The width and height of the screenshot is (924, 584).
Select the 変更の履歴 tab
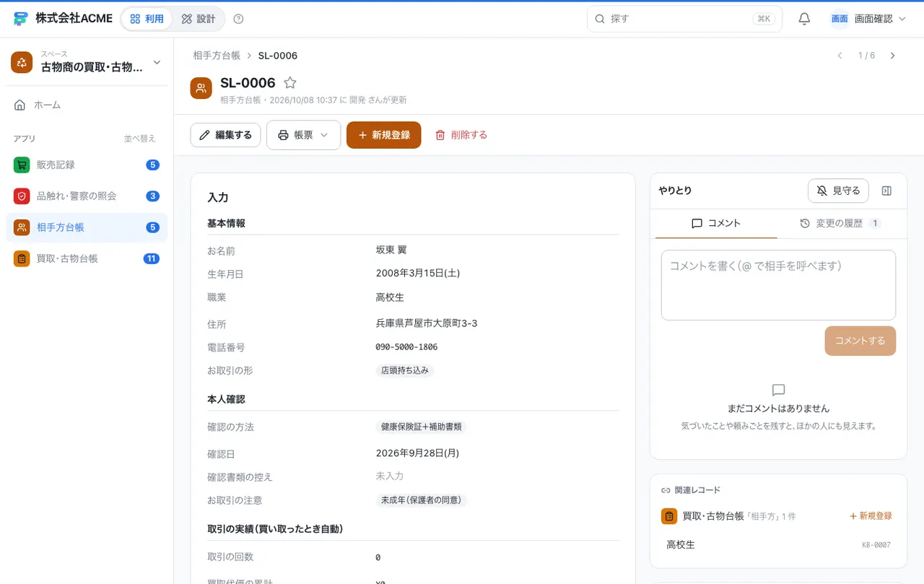click(x=840, y=224)
